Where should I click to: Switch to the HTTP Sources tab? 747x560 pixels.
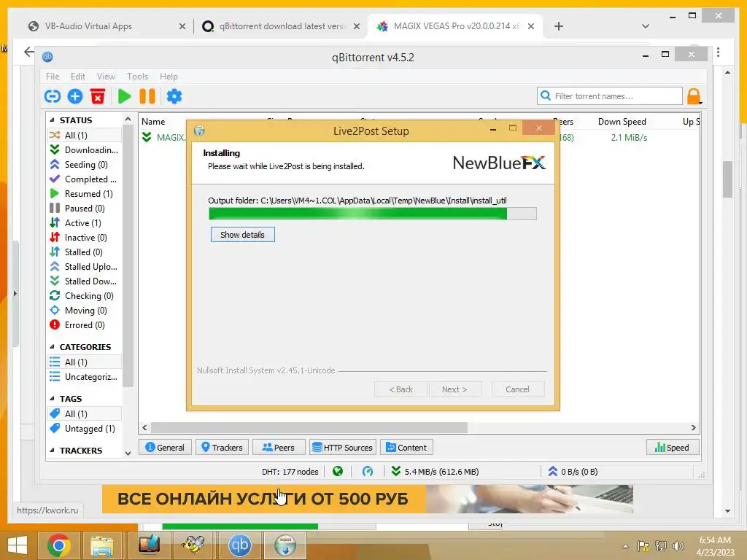343,448
